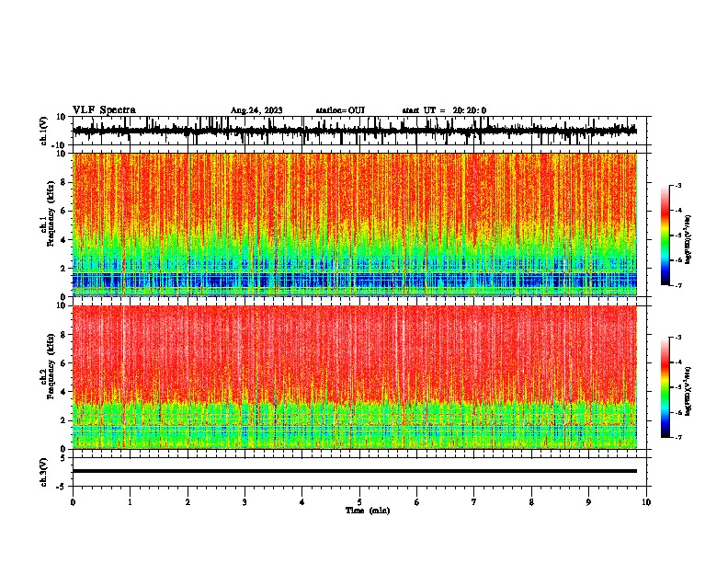Viewport: 728px width, 563px height.
Task: Click time axis tick label "9"
Action: (588, 502)
